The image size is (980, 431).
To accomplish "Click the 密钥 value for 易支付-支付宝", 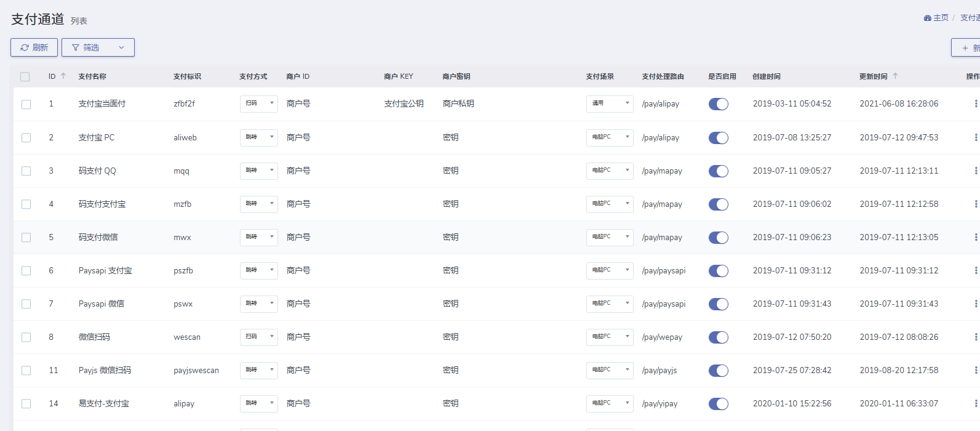I will (x=450, y=403).
